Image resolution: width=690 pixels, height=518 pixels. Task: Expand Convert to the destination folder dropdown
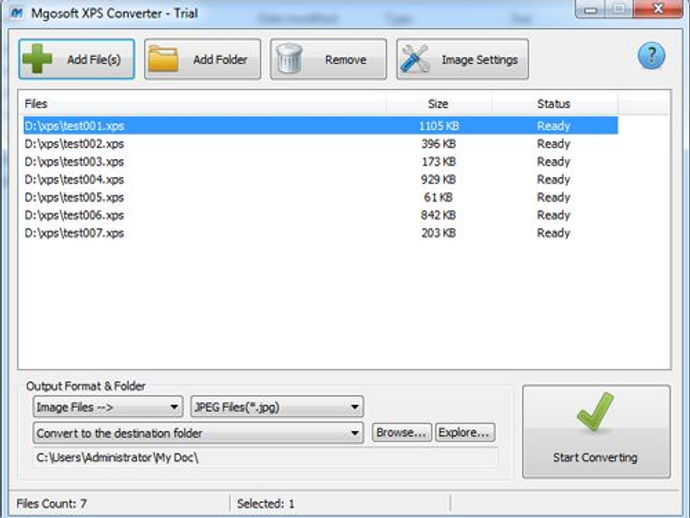[x=198, y=433]
